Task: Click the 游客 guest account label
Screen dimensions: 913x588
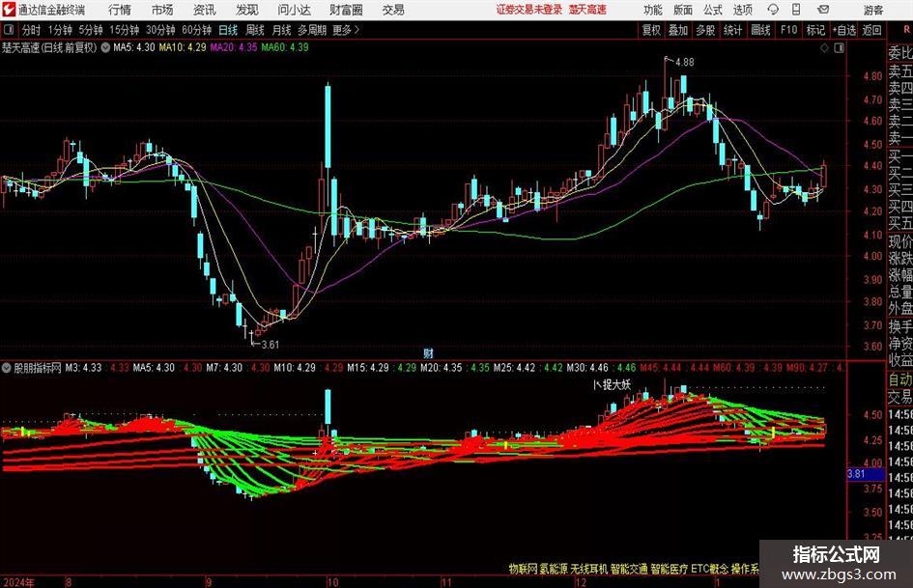Action: click(x=873, y=10)
